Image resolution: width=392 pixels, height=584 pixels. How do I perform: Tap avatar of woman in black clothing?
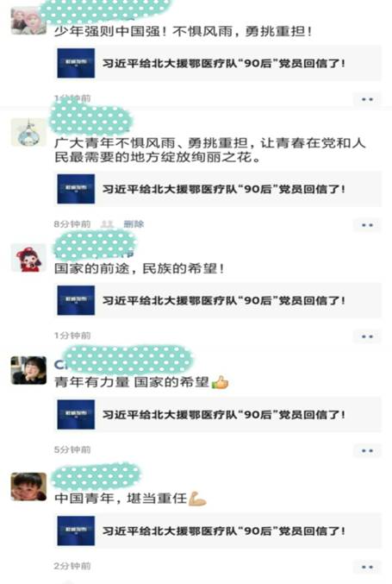[x=28, y=370]
